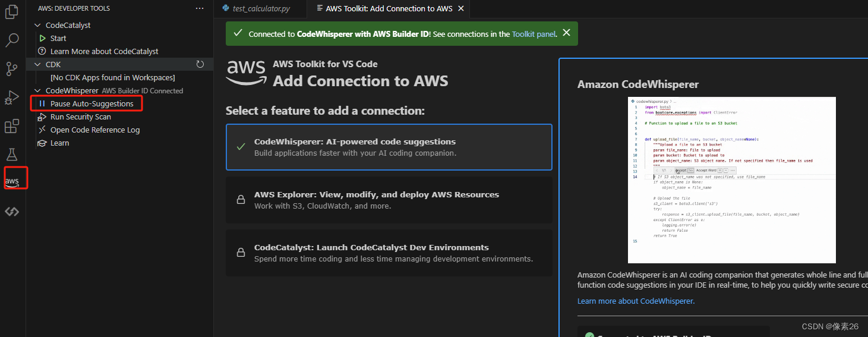This screenshot has height=337, width=868.
Task: Click the 'Amazon CodeWhisperer' heading
Action: (x=638, y=84)
